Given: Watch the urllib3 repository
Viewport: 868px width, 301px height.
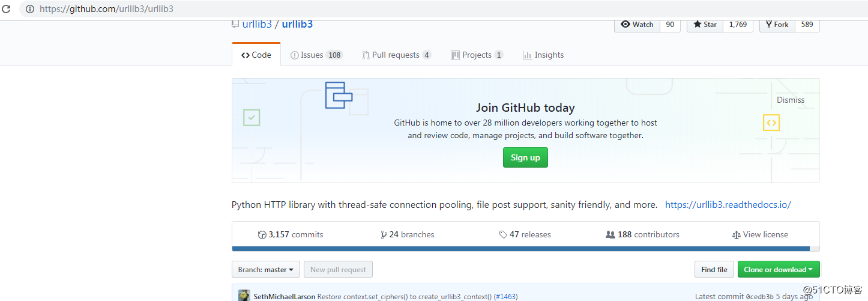Looking at the screenshot, I should click(637, 25).
